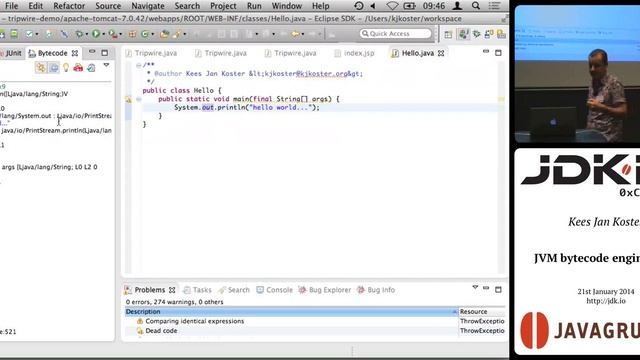Select the 'Dead code' warning row

click(315, 331)
